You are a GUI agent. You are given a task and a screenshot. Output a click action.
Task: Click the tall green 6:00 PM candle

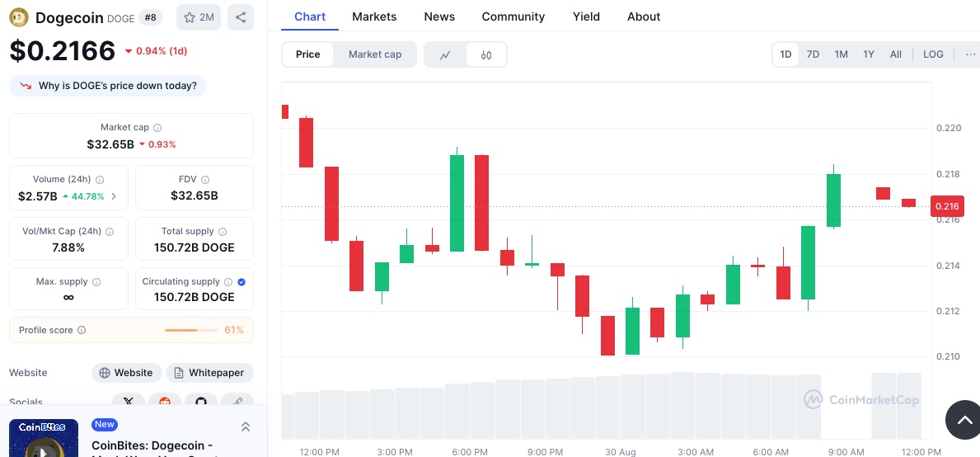click(x=457, y=203)
